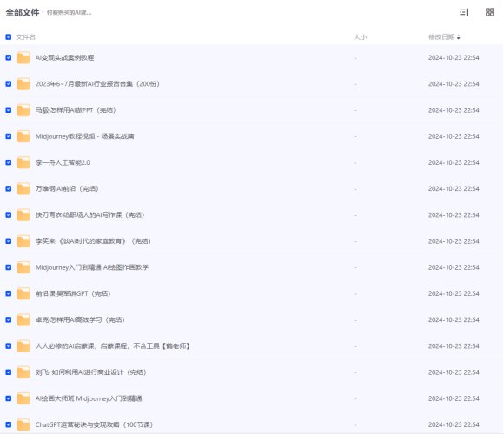
Task: Uncheck the 李一舟人工智能2.0 checkbox
Action: click(9, 163)
